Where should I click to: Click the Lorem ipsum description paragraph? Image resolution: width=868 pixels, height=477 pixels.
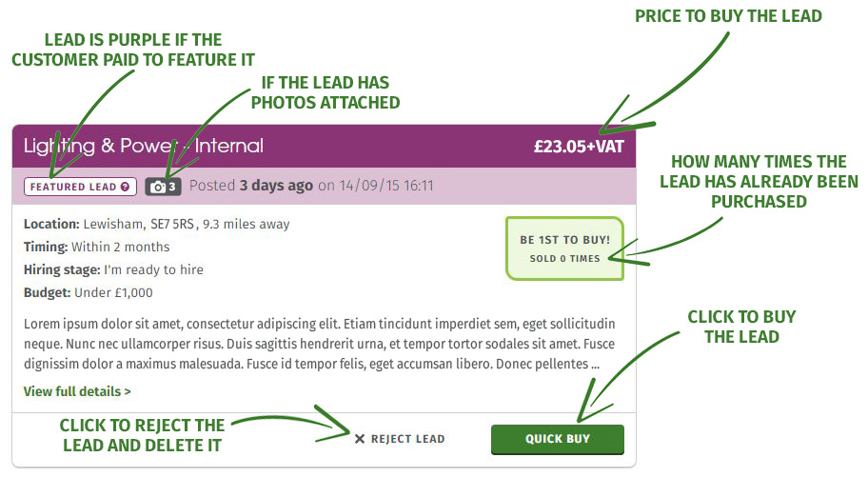point(320,344)
